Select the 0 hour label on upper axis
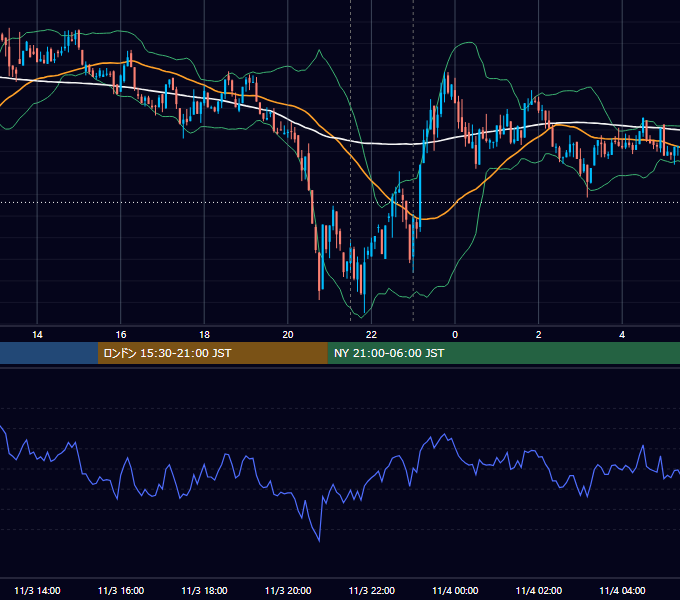 coord(455,335)
